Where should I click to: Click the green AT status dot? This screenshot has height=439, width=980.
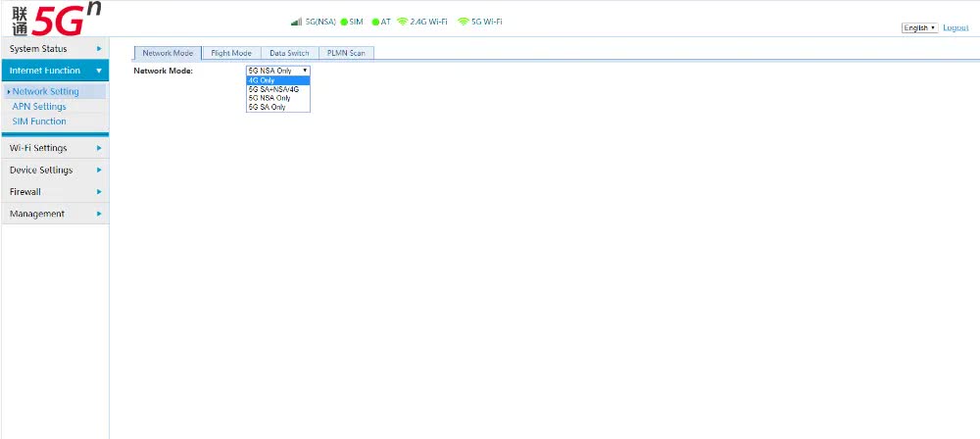click(x=375, y=22)
